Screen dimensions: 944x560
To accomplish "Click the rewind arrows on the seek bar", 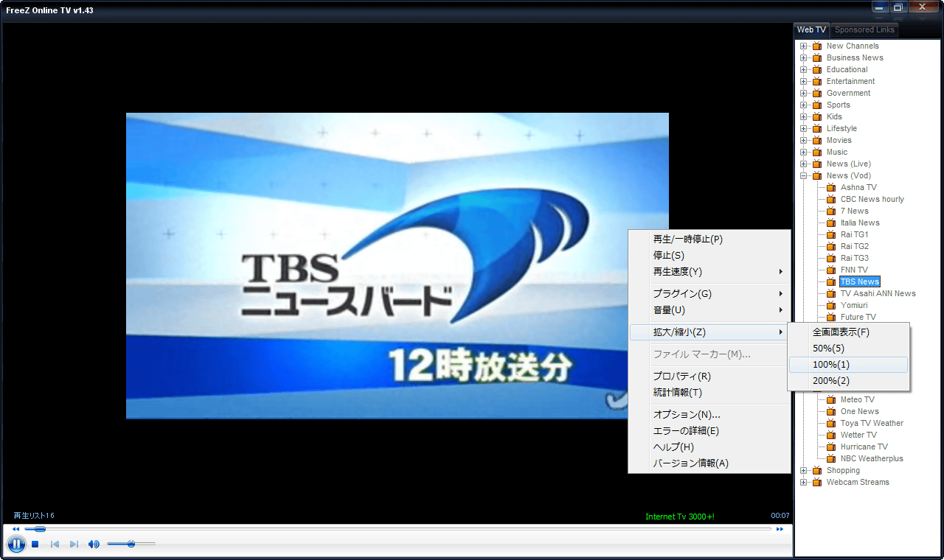I will (16, 529).
